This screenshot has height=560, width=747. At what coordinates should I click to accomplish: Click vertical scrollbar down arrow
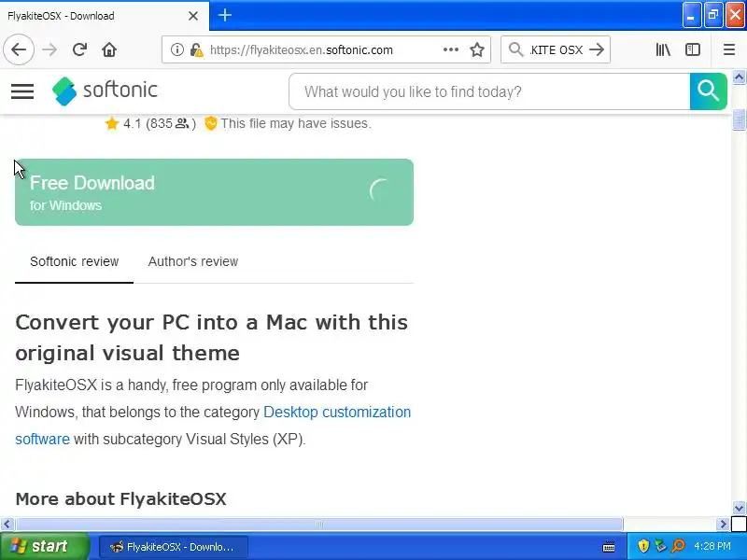pyautogui.click(x=739, y=508)
